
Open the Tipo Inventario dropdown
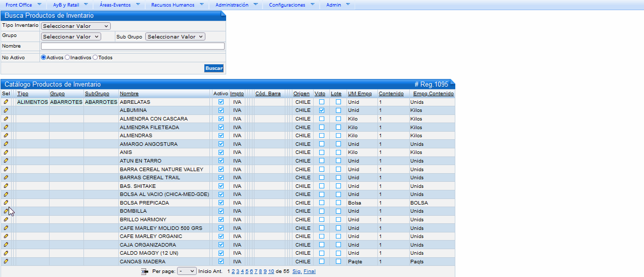tap(76, 26)
